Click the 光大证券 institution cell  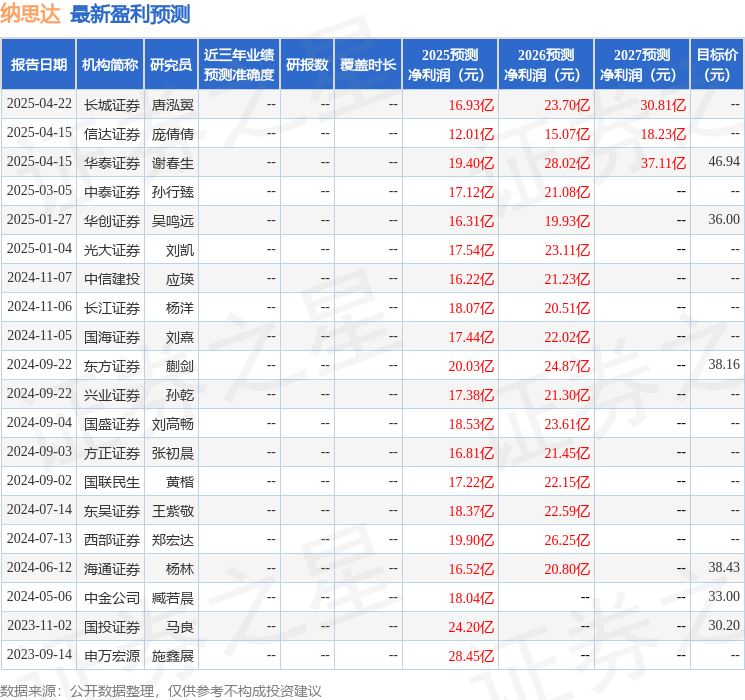point(112,250)
